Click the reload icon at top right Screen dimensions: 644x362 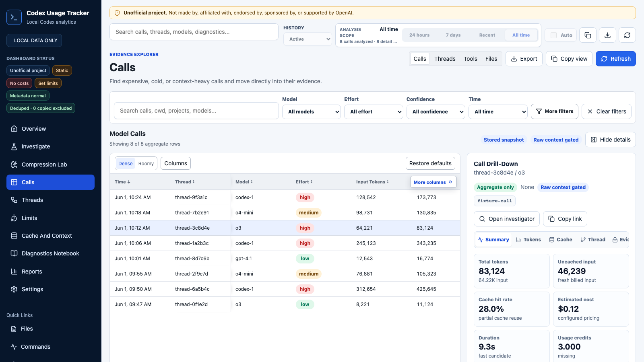[627, 35]
